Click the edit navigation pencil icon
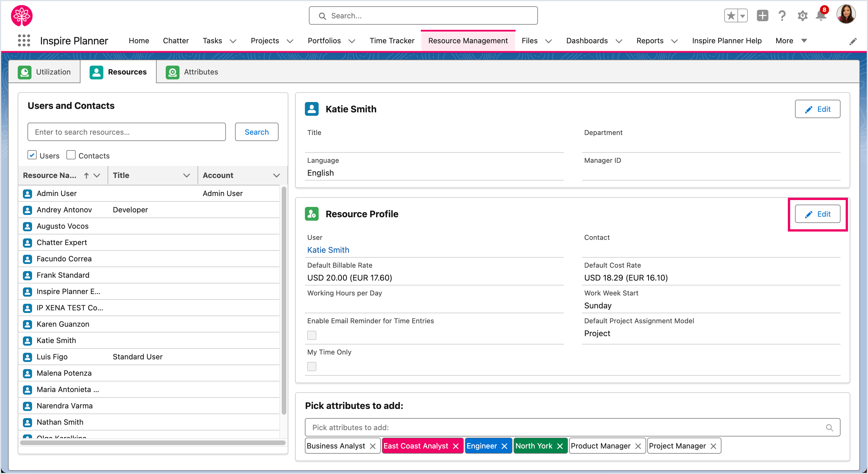The height and width of the screenshot is (474, 868). [x=853, y=42]
